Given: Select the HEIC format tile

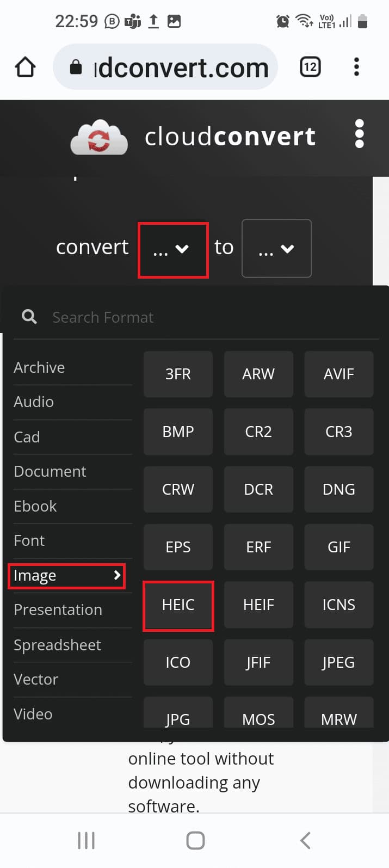Looking at the screenshot, I should [x=178, y=605].
